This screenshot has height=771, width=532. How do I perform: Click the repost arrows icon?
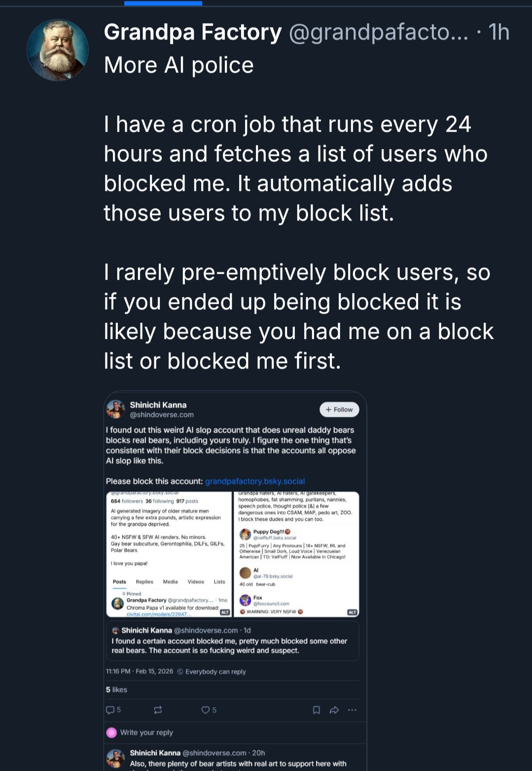point(158,710)
